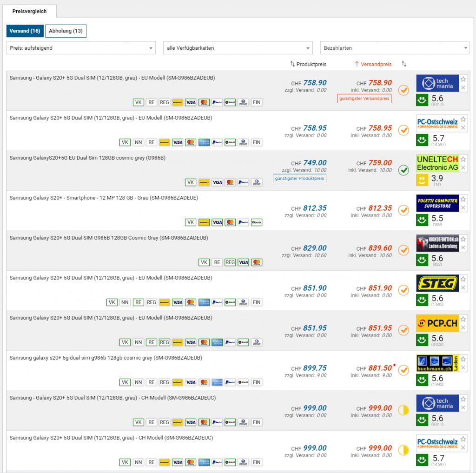This screenshot has width=476, height=473.
Task: Click the yellow smiley rating for UNELTECH
Action: click(422, 179)
